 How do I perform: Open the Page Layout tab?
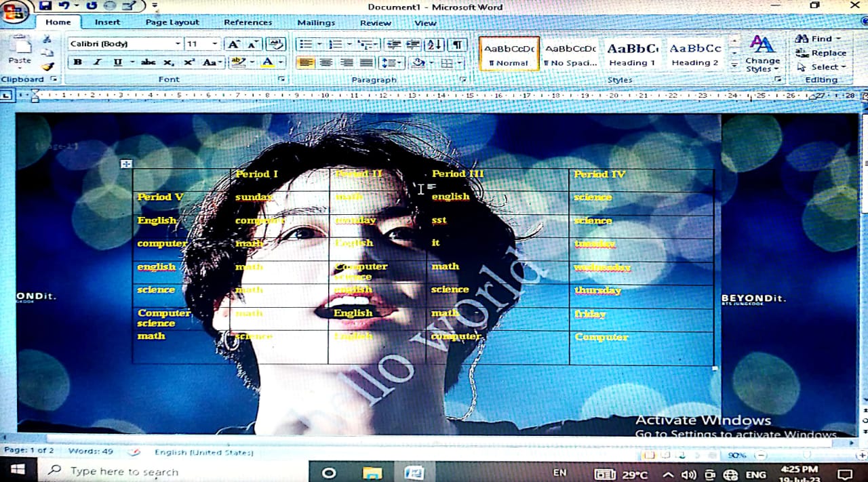(x=172, y=22)
